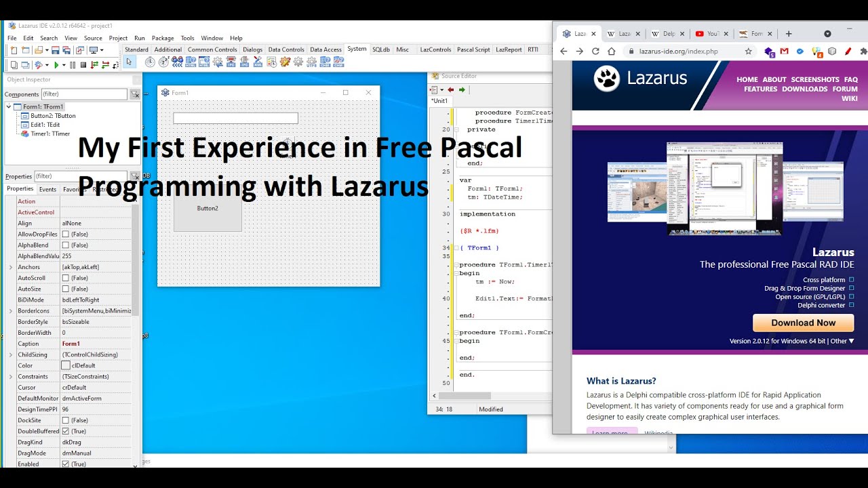The image size is (868, 488).
Task: Click the Components filter input field
Action: click(x=84, y=94)
